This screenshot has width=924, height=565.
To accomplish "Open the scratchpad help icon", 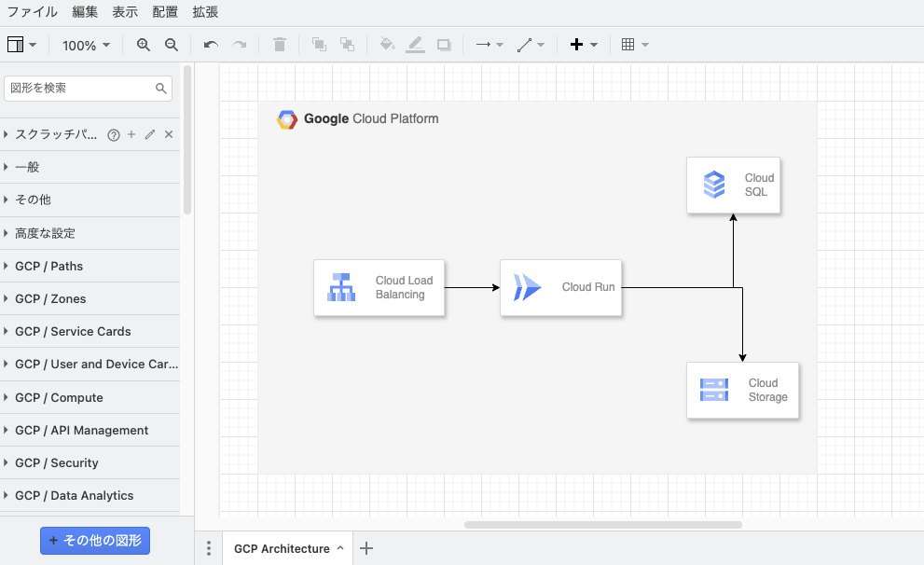I will tap(114, 134).
